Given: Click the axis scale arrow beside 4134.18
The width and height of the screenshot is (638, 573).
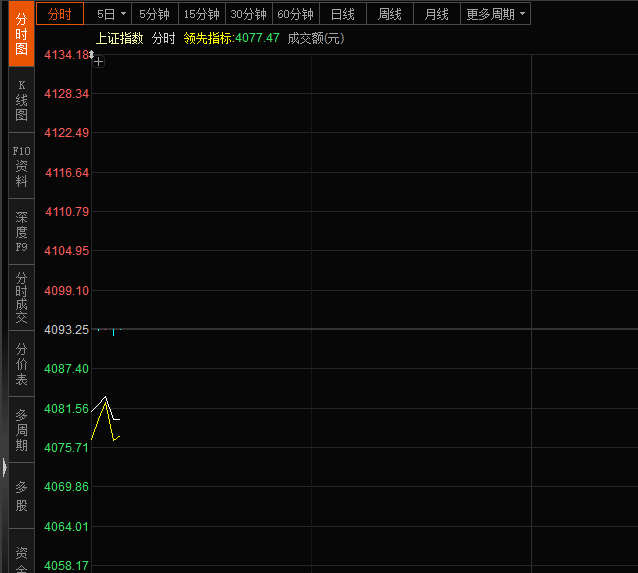Looking at the screenshot, I should click(92, 54).
